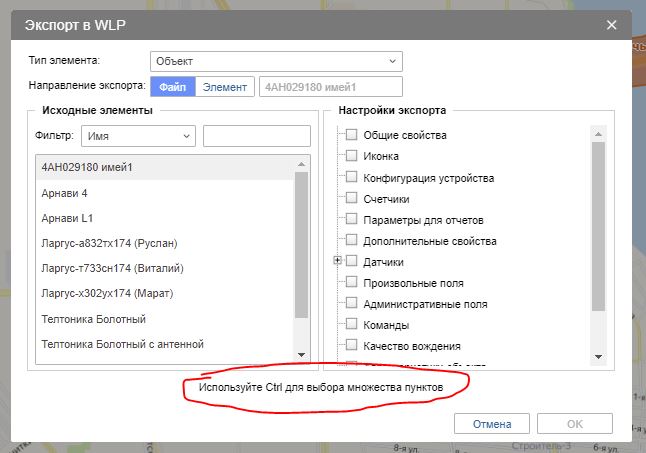The height and width of the screenshot is (453, 646).
Task: Open the Фильтр Имя dropdown
Action: coord(138,135)
